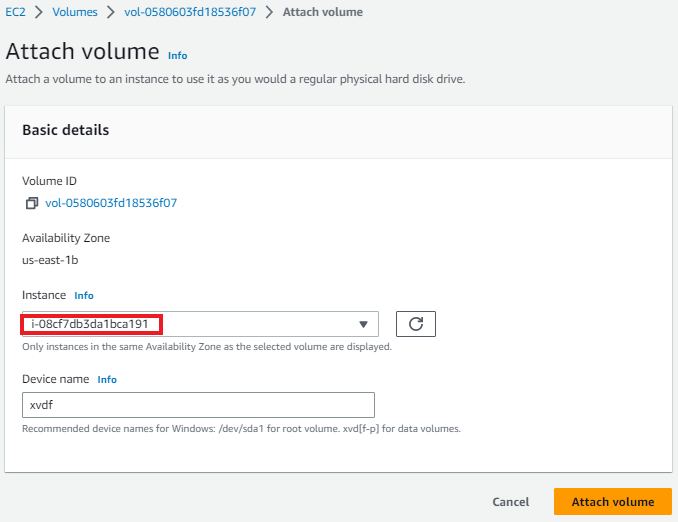Open Info link beside Instance label
The width and height of the screenshot is (678, 522).
pos(84,295)
